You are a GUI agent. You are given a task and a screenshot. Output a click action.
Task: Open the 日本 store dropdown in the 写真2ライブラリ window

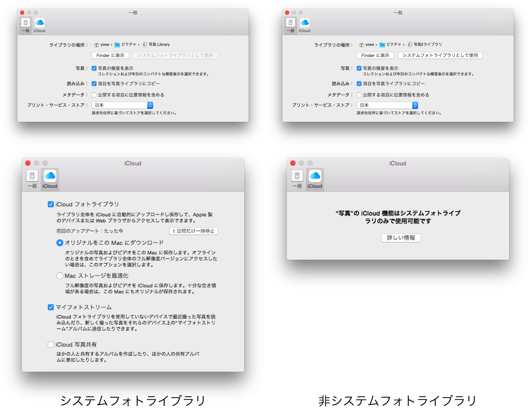click(387, 105)
